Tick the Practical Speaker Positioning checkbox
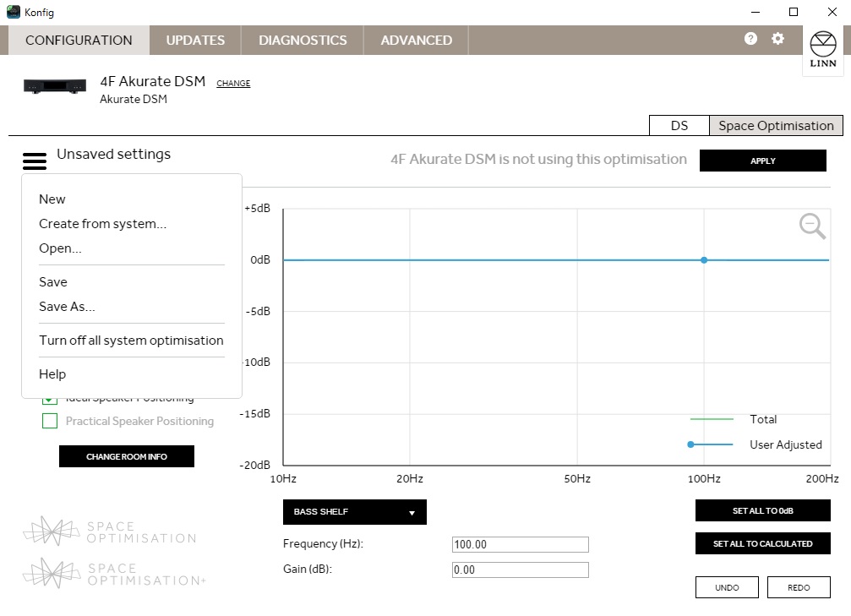This screenshot has height=616, width=851. click(x=49, y=421)
